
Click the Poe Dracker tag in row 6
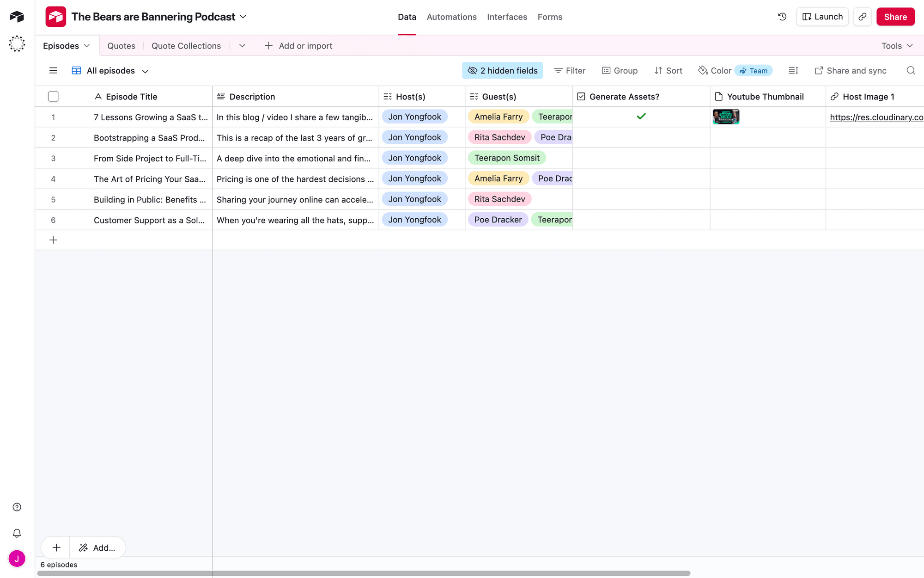point(498,220)
